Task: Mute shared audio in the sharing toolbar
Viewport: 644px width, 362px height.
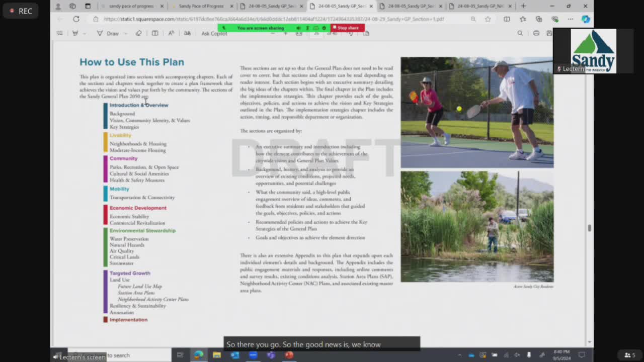Action: (299, 28)
